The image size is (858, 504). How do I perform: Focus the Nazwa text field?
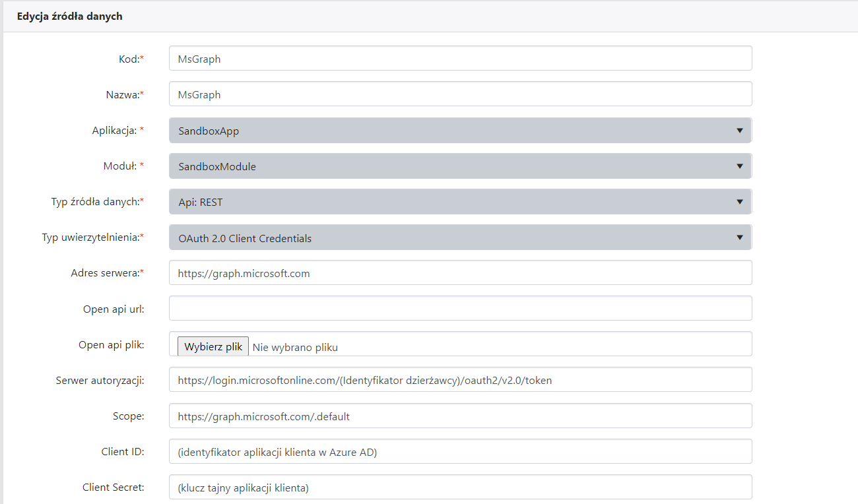(460, 94)
